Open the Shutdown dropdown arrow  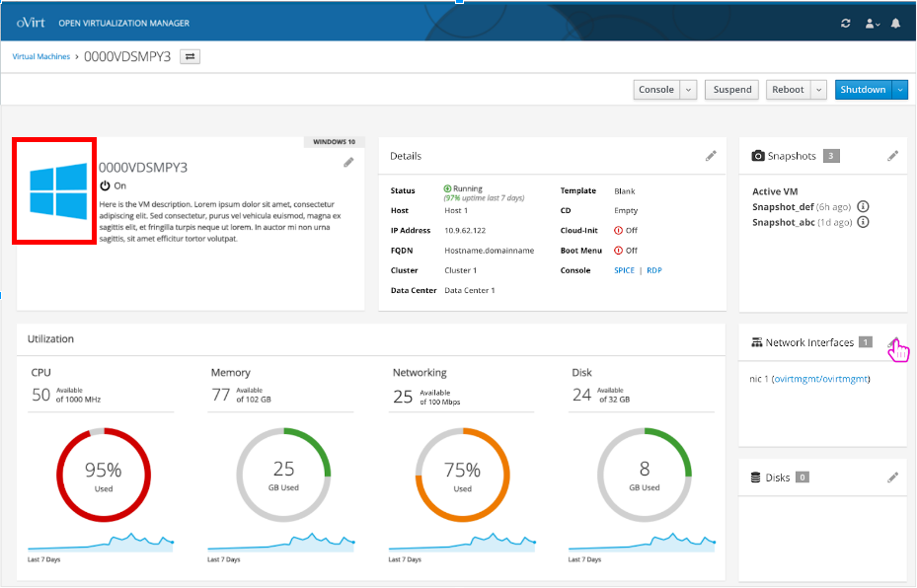[x=900, y=89]
